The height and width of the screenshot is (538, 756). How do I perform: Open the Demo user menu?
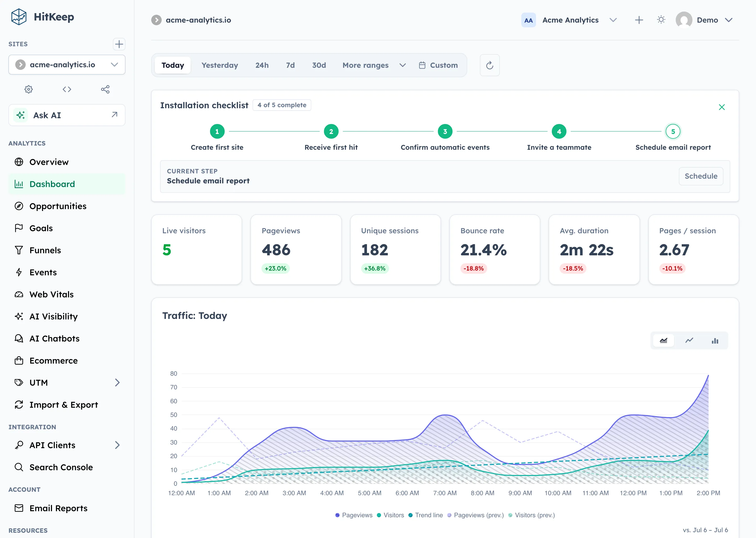point(705,20)
